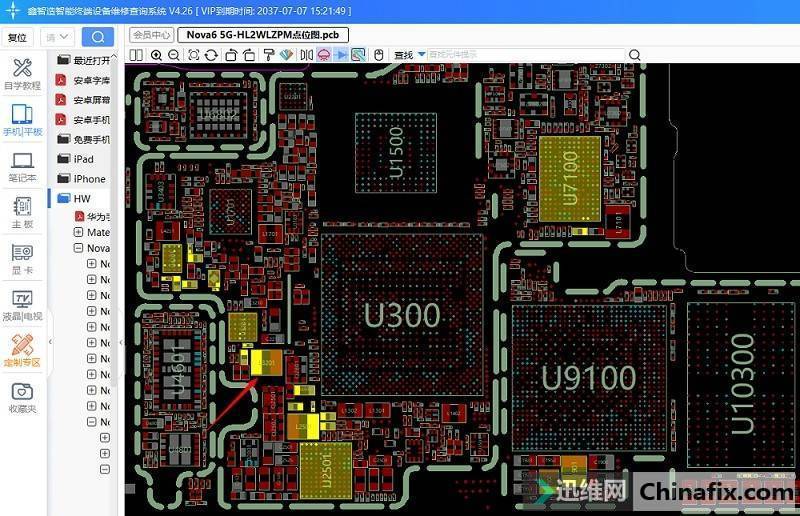The image size is (800, 516).
Task: Open the 笔记本 laptop category
Action: point(22,166)
